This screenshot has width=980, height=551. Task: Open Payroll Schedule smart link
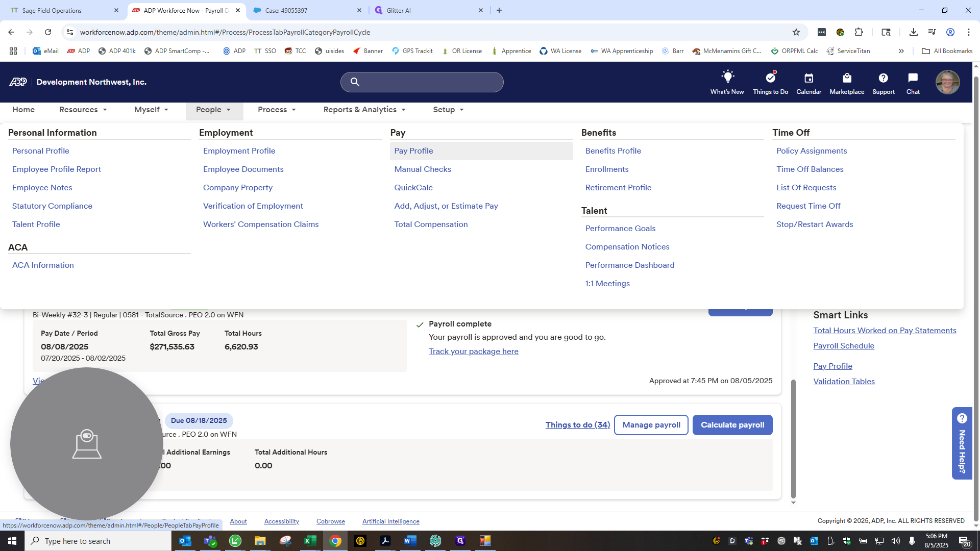(843, 346)
